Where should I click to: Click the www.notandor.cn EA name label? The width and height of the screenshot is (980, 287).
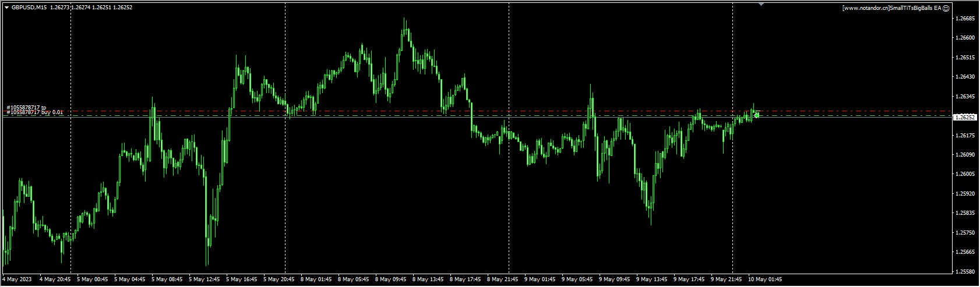(892, 8)
